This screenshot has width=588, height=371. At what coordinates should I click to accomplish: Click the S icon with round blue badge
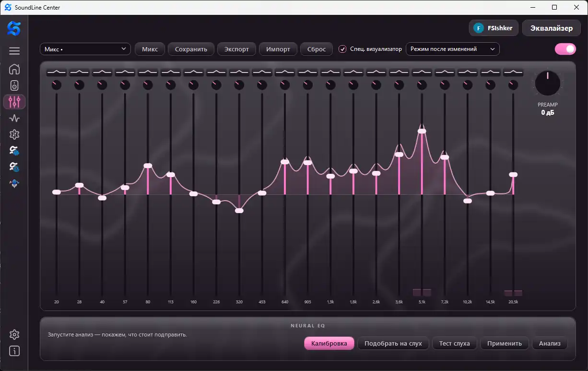[14, 167]
